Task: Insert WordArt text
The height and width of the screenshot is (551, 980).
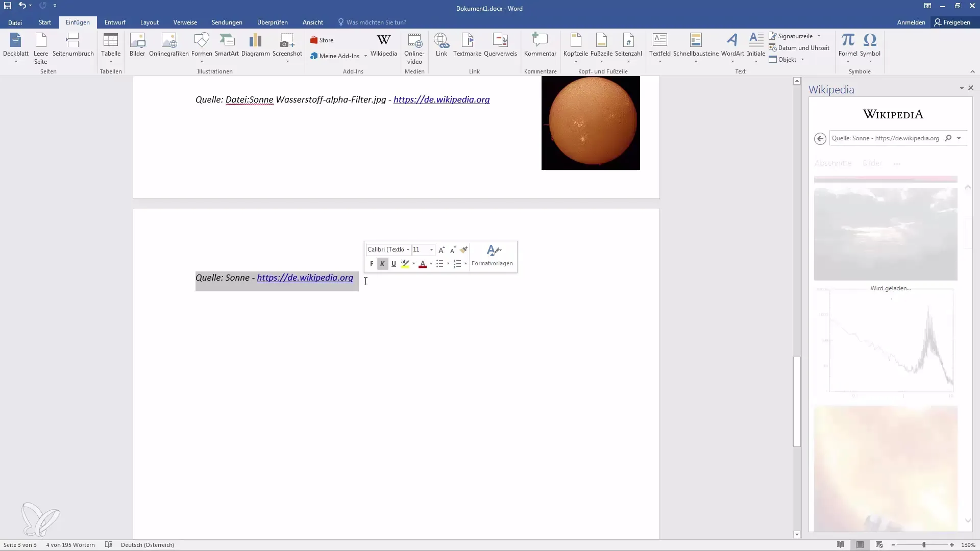Action: [732, 48]
